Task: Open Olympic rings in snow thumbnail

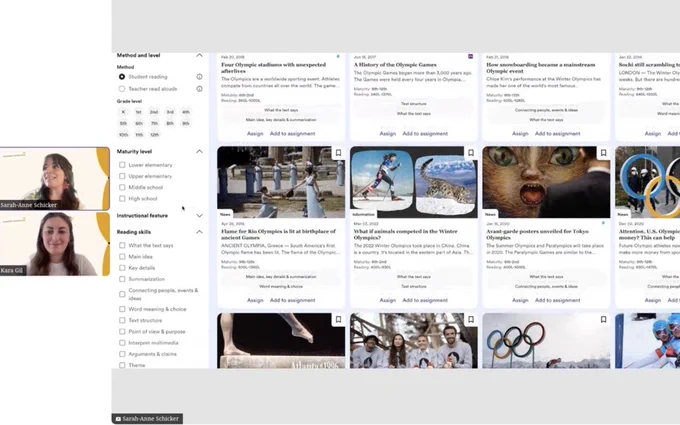Action: 546,341
